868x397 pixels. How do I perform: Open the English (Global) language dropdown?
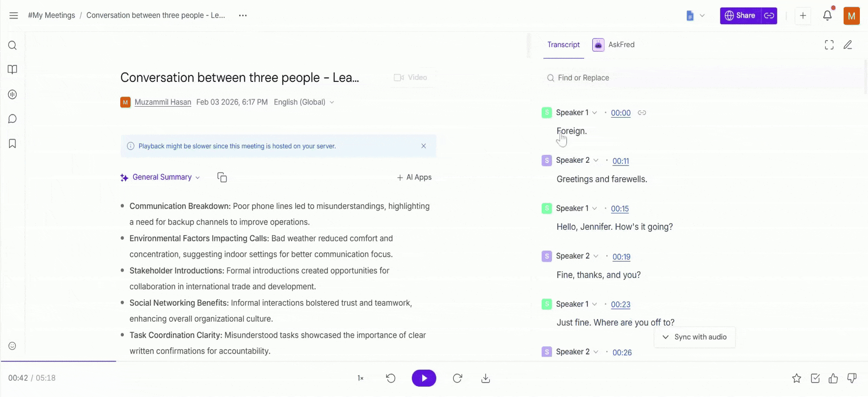(304, 102)
